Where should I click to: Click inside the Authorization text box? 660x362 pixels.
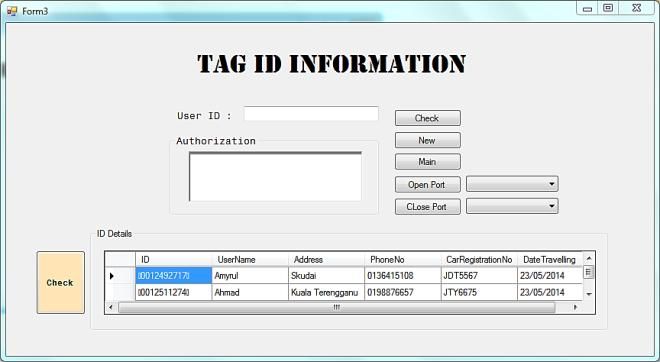tap(275, 177)
